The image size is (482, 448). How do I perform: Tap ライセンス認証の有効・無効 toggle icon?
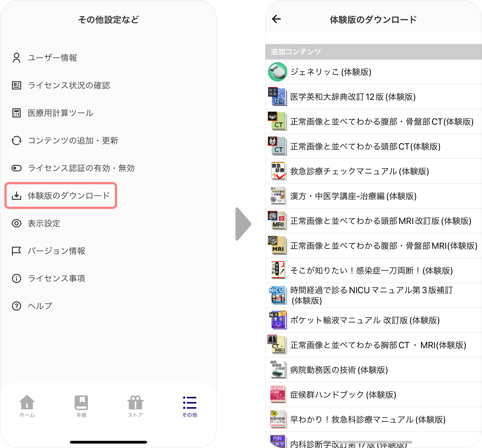pyautogui.click(x=17, y=168)
